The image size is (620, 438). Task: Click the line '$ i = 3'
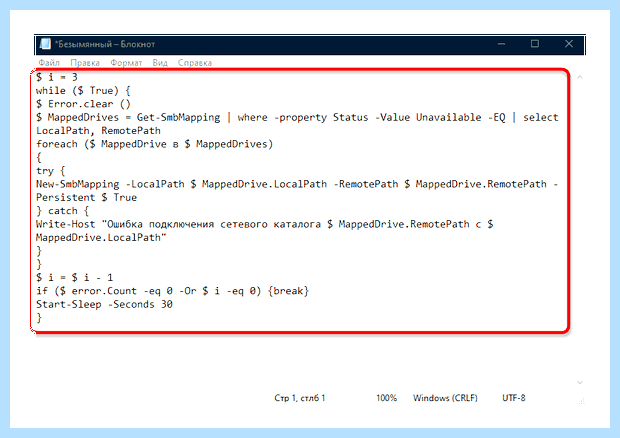pos(57,77)
